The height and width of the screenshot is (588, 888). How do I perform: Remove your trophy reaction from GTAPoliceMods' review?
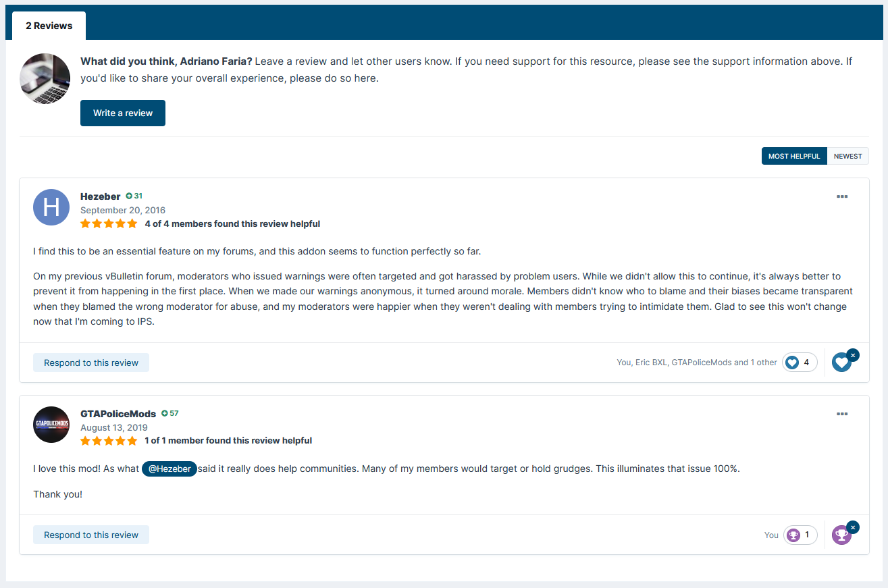[x=852, y=527]
